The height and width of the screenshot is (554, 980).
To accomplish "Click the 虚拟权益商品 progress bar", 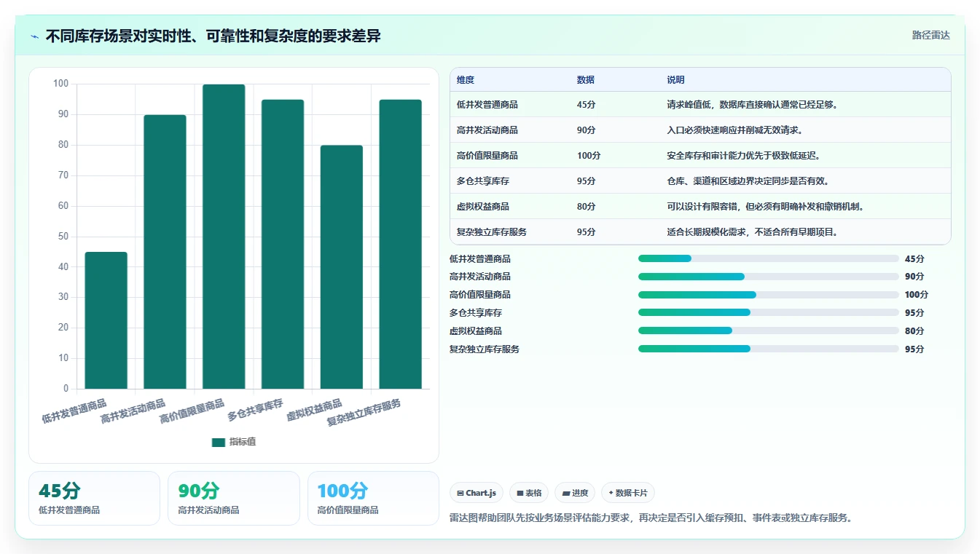I will coord(769,331).
